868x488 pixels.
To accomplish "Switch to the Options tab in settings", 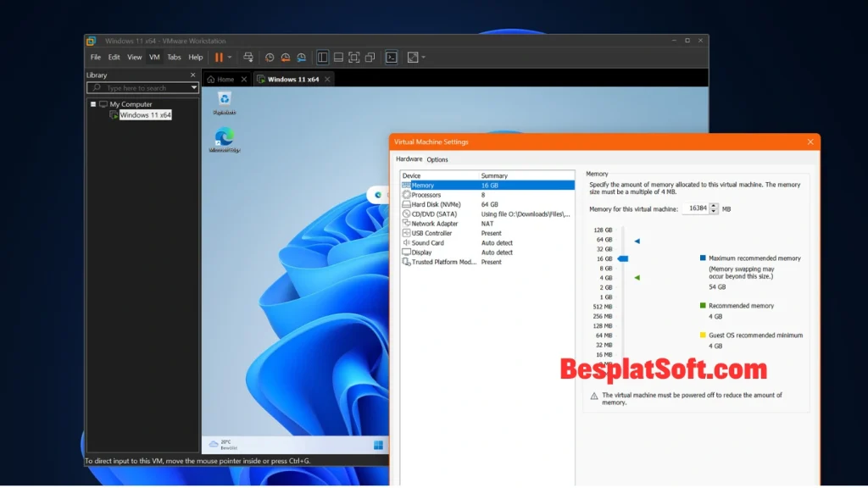I will [x=437, y=159].
